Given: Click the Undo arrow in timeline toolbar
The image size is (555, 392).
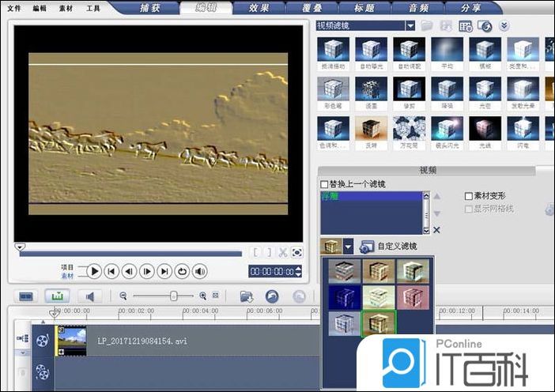Looking at the screenshot, I should click(272, 296).
